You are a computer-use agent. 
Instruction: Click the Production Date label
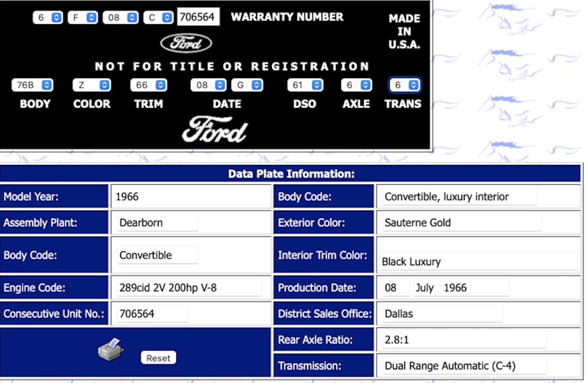(x=317, y=288)
